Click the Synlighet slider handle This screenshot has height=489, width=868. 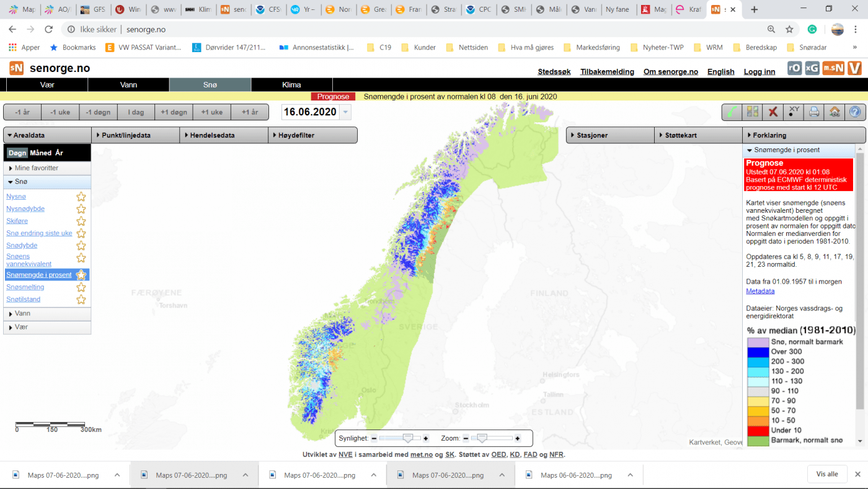click(x=408, y=438)
